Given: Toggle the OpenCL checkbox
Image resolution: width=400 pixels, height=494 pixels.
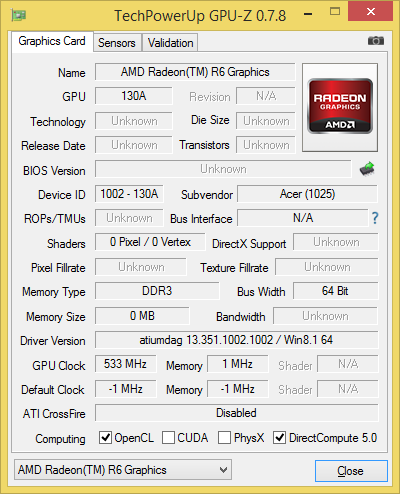Looking at the screenshot, I should point(105,437).
